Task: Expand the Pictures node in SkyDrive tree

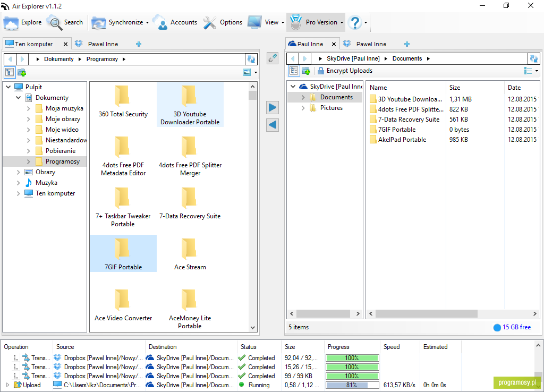Action: coord(303,108)
